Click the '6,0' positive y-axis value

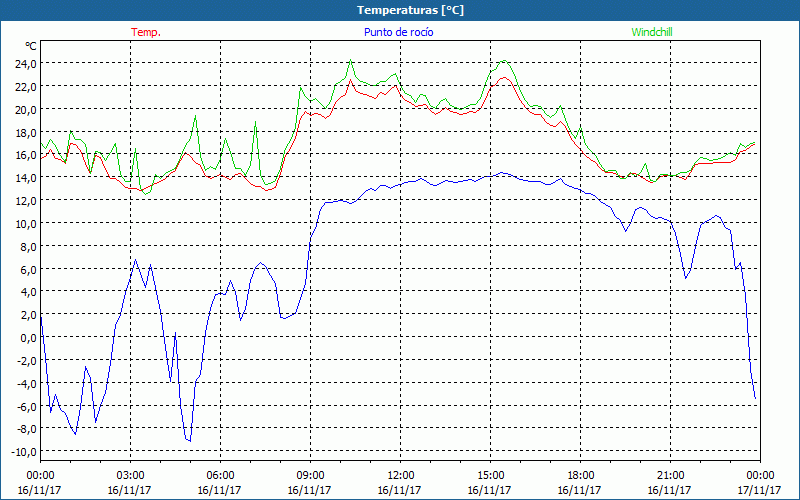tap(28, 269)
